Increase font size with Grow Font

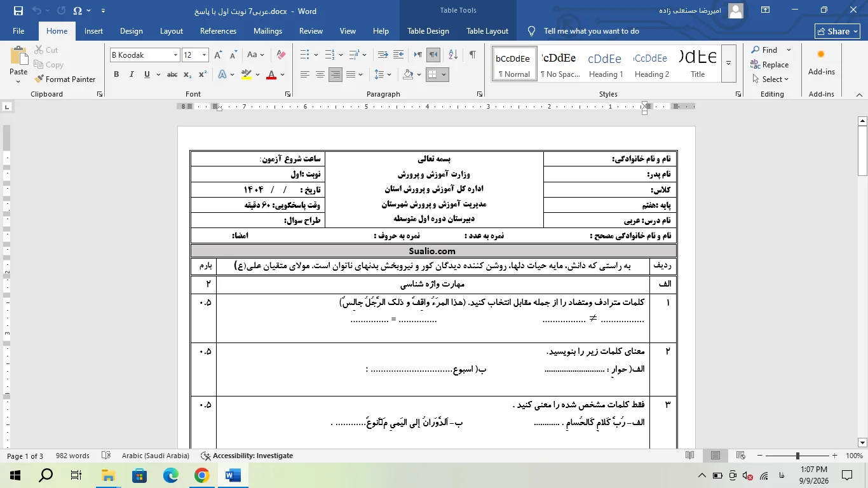218,55
